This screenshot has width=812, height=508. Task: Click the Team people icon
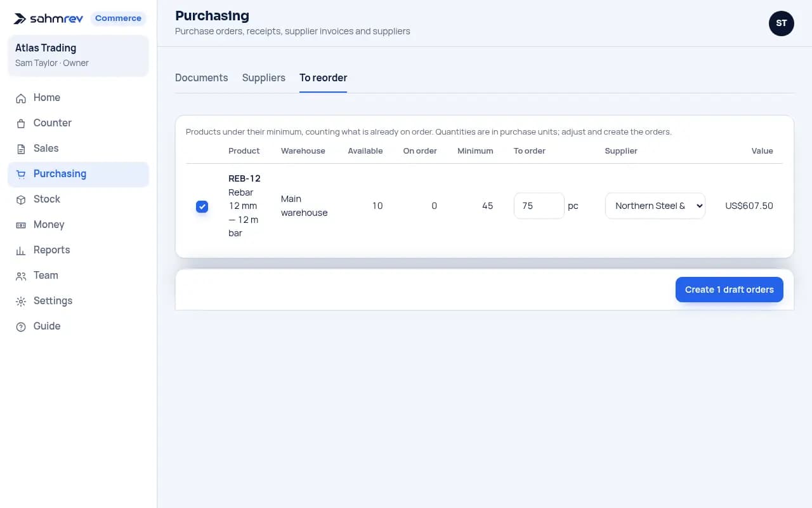[x=21, y=276]
